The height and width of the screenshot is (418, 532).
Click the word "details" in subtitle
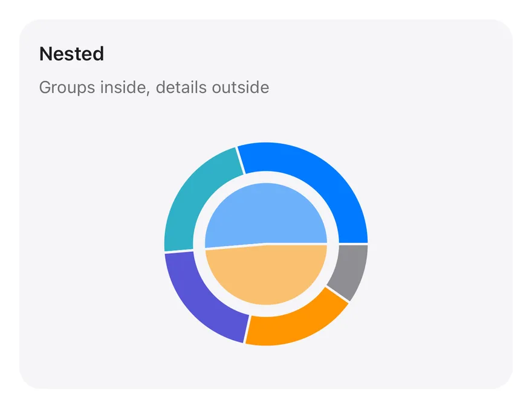(181, 88)
